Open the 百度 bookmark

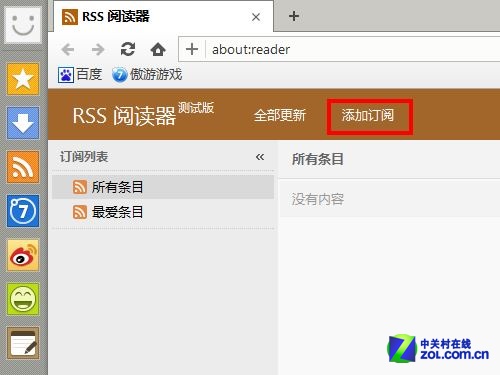tap(80, 74)
